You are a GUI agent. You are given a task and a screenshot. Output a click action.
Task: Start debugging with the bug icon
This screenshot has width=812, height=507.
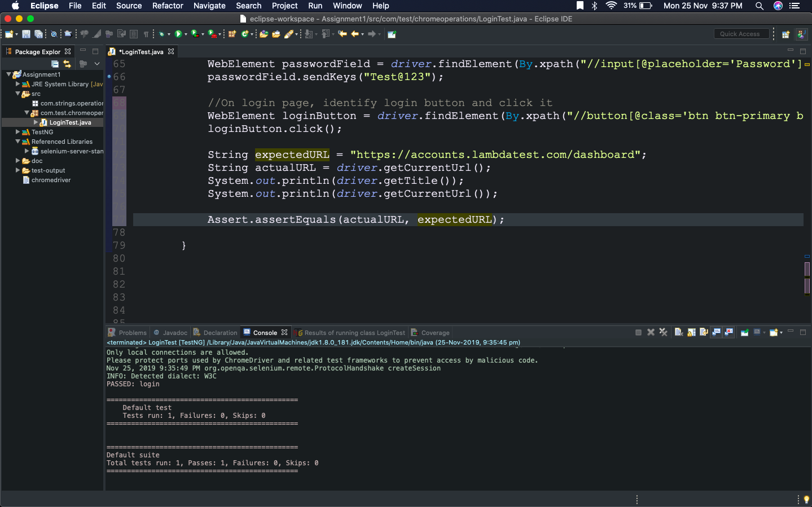click(162, 34)
